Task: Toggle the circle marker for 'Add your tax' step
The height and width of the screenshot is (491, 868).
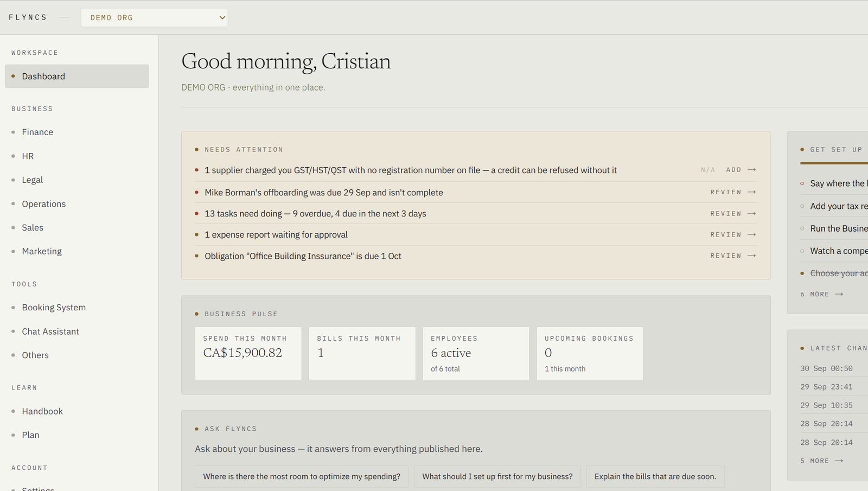Action: [x=802, y=206]
